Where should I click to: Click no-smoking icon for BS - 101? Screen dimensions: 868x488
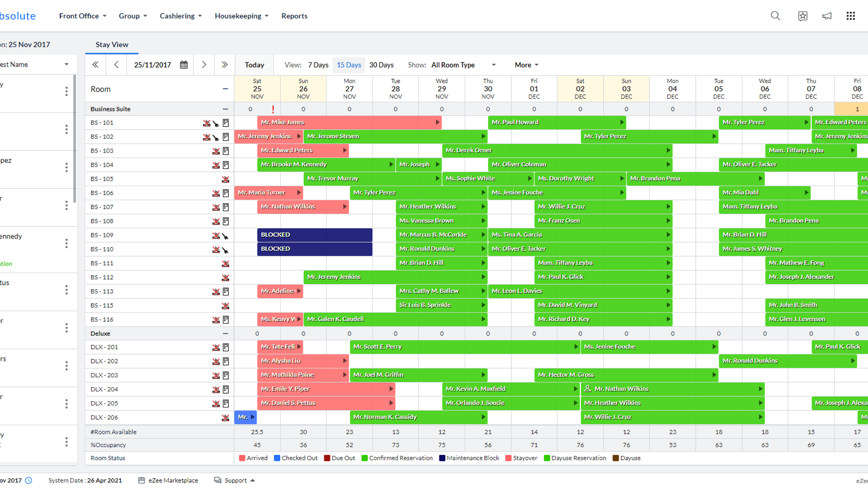point(207,123)
